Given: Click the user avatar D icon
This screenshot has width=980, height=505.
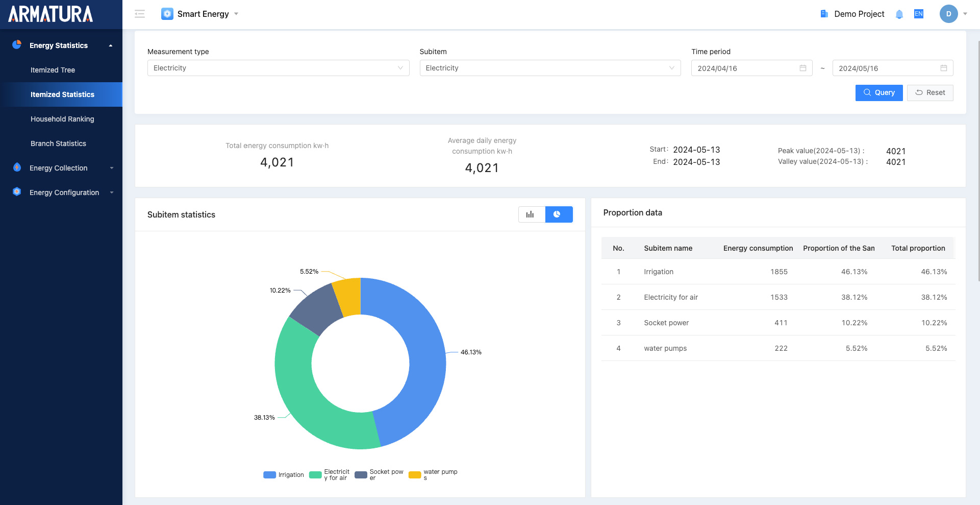Looking at the screenshot, I should [x=948, y=14].
